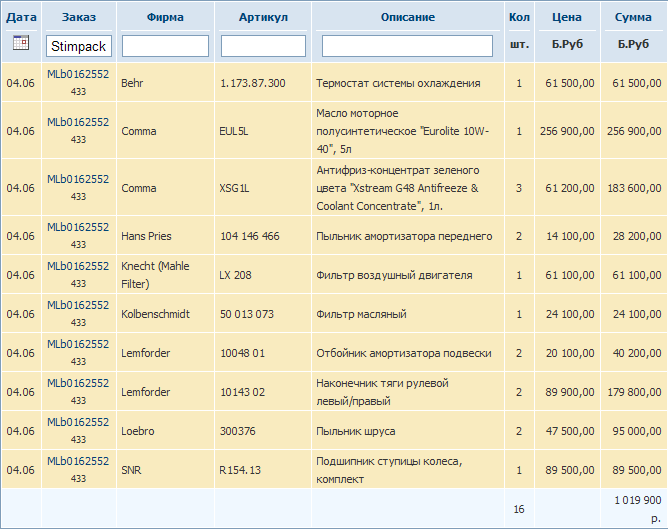This screenshot has width=668, height=529.
Task: Select price 47 500,00
Action: click(570, 431)
